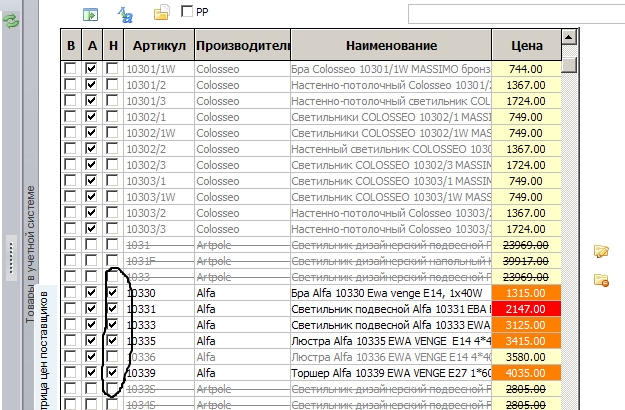The width and height of the screenshot is (625, 410).
Task: Sort by the Наименование column header
Action: coord(391,45)
